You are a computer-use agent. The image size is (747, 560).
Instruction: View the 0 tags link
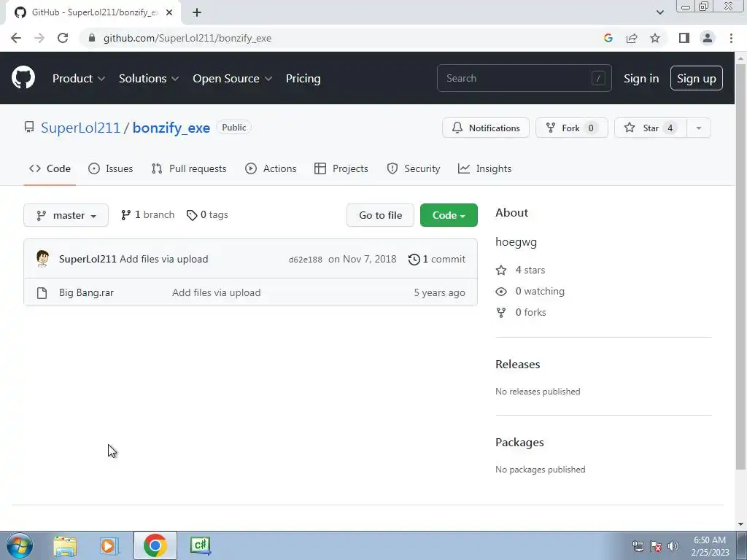click(207, 215)
